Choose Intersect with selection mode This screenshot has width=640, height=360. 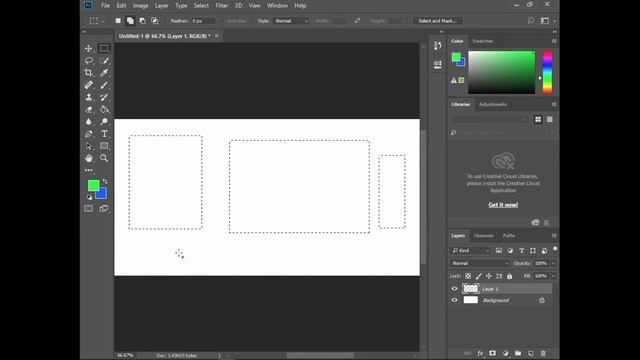(x=155, y=20)
